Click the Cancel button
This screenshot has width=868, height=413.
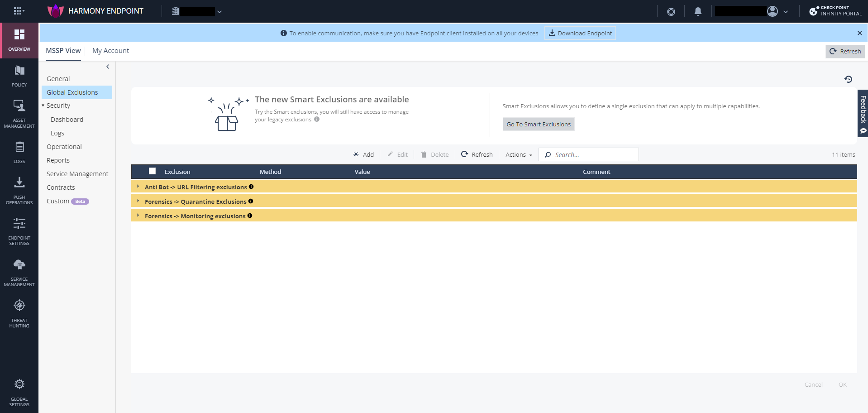813,384
